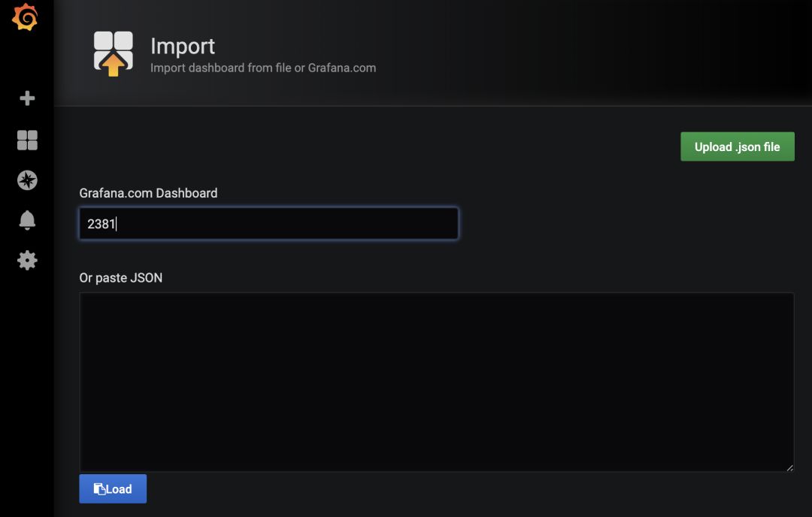Select the Or paste JSON label
The width and height of the screenshot is (812, 517).
(120, 278)
